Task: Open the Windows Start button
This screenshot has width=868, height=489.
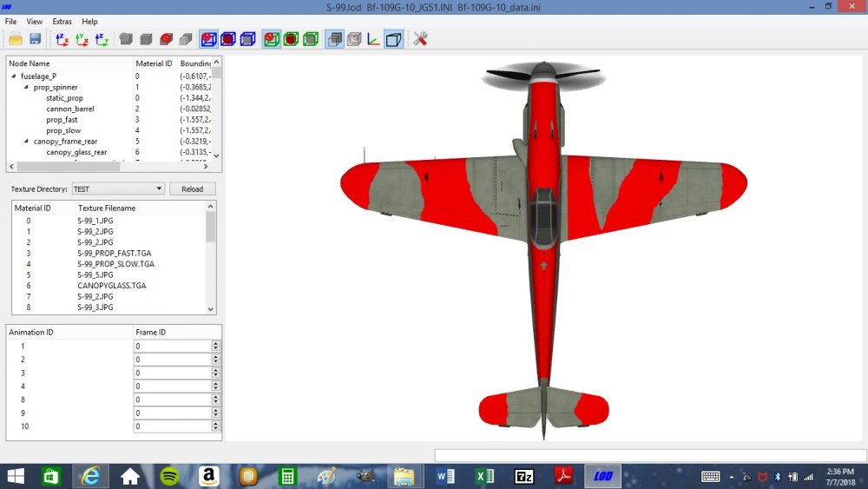Action: [16, 476]
